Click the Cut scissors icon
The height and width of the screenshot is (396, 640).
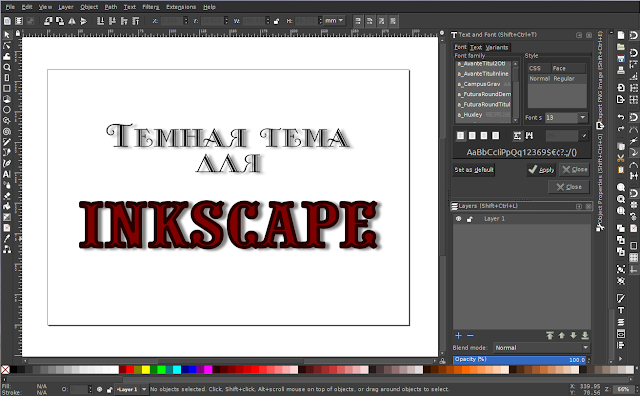click(x=621, y=158)
